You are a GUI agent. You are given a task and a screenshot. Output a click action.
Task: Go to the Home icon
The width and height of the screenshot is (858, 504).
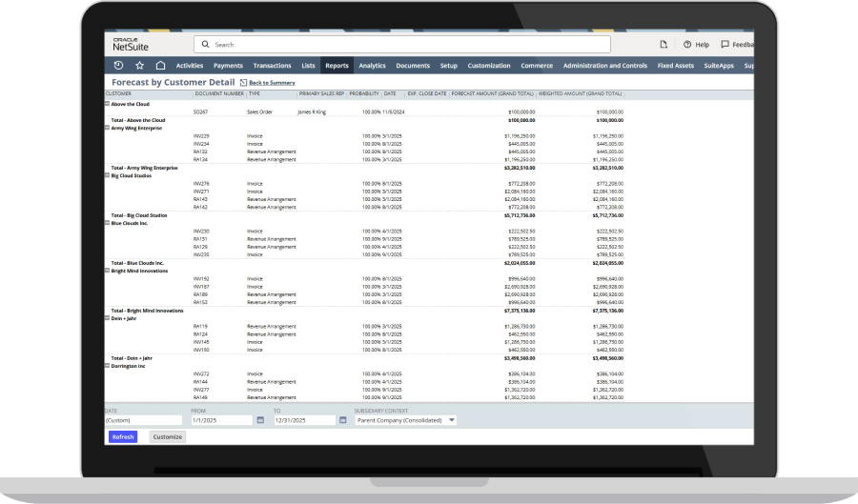click(x=160, y=66)
